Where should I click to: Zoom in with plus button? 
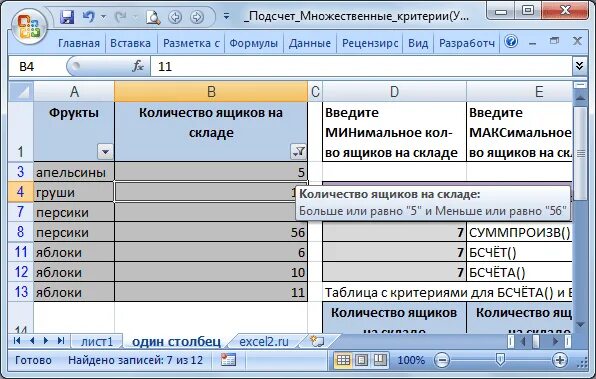click(560, 360)
